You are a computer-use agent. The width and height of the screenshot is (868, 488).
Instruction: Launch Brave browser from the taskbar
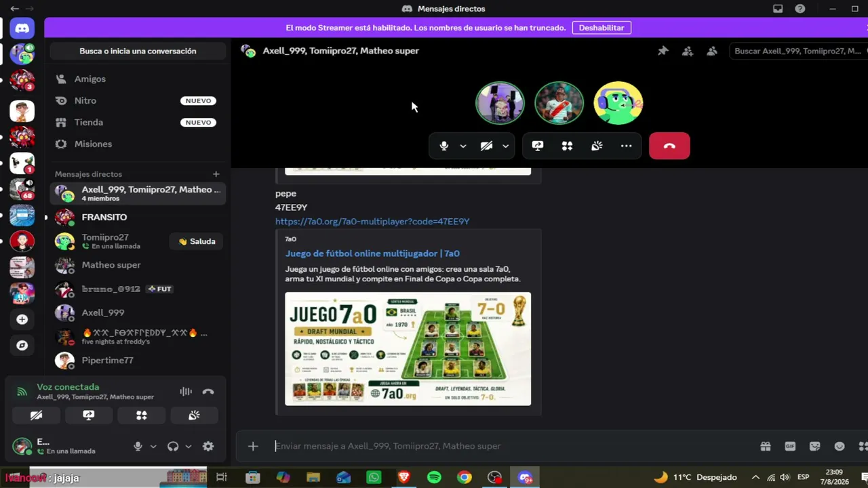[x=404, y=477]
